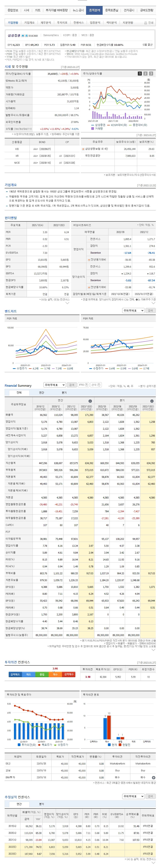Click 삼성증권 legend in price chart
Image resolution: width=159 pixels, height=868 pixels.
tap(98, 125)
